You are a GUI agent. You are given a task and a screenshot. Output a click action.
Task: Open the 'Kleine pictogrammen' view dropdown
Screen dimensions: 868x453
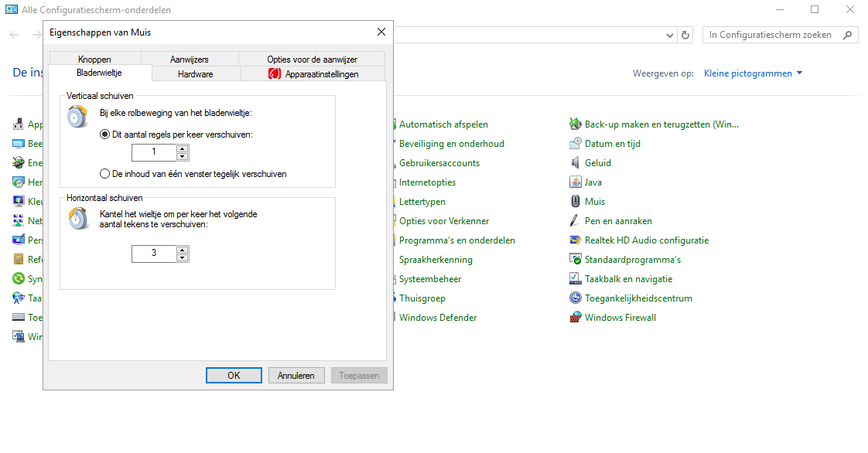753,73
